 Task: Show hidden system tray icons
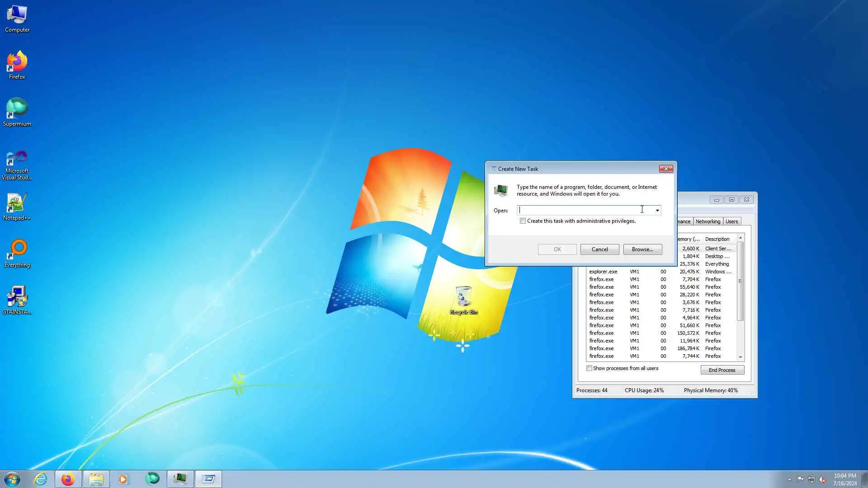click(789, 479)
